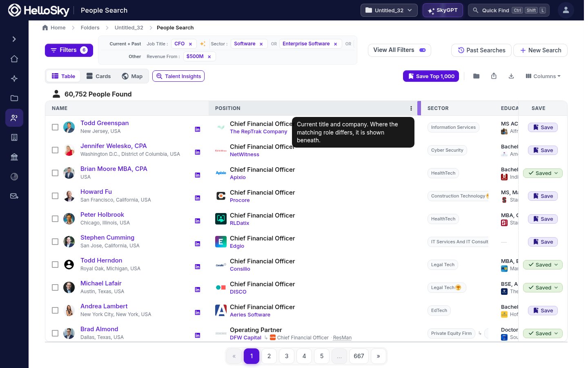Open Todd Greenspan's LinkedIn icon
This screenshot has height=368, width=588.
click(x=198, y=129)
